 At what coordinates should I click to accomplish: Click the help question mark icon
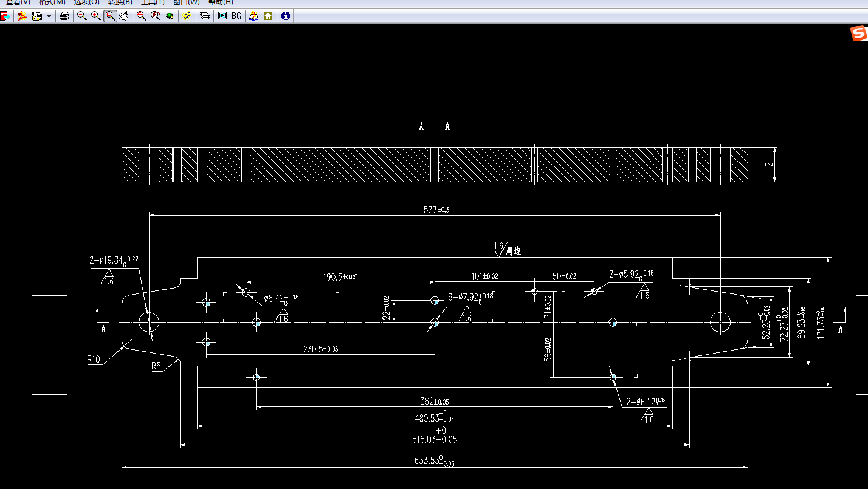point(254,16)
